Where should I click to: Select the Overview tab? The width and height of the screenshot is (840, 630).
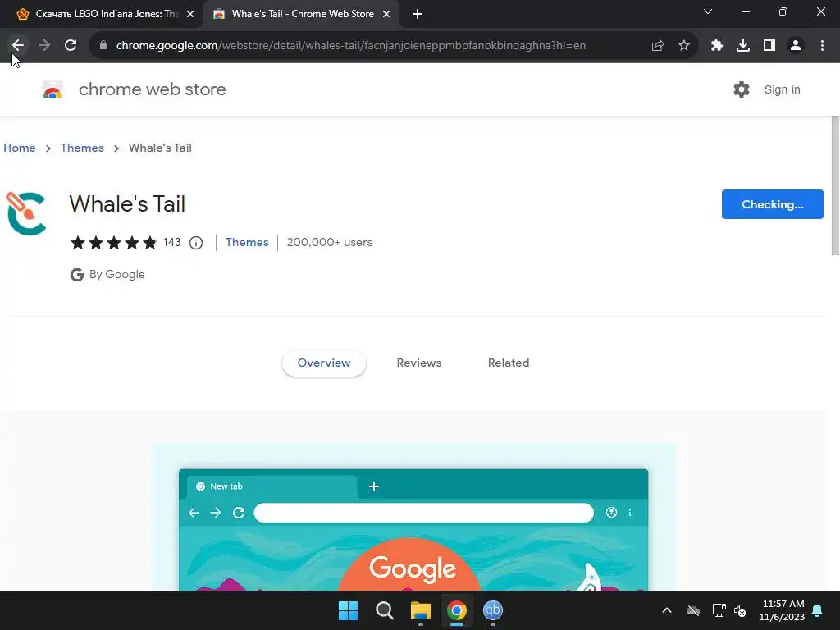(x=324, y=363)
